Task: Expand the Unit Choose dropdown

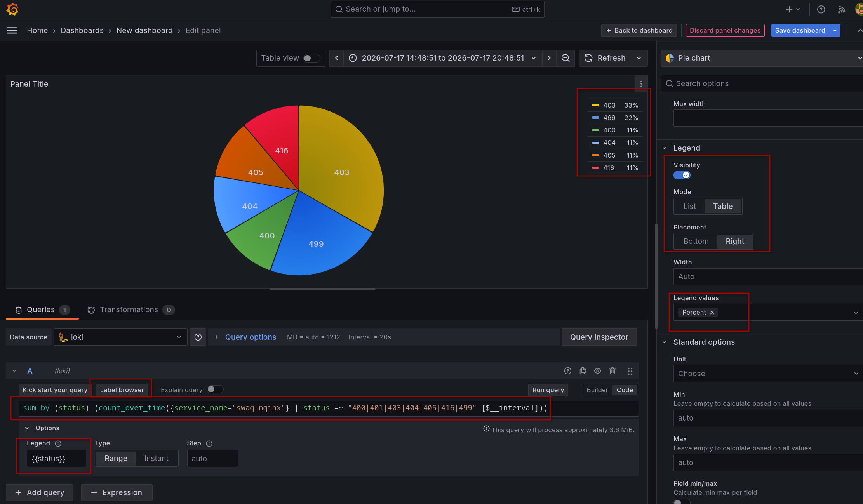Action: pos(768,374)
